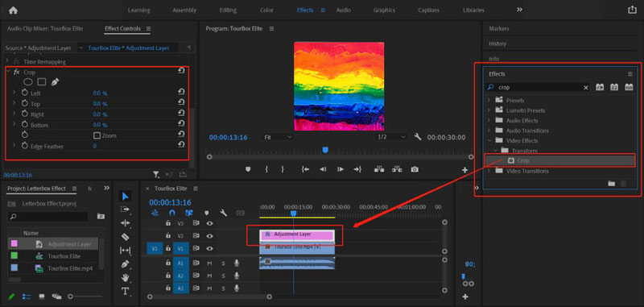Screen dimensions: 644x307
Task: Add a marker in Program Monitor
Action: [248, 169]
